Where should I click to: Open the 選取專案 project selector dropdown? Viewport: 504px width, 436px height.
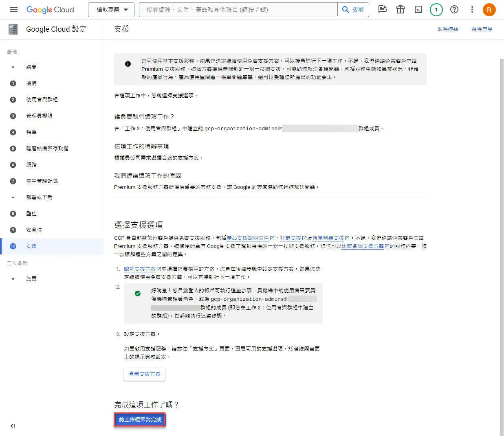112,9
